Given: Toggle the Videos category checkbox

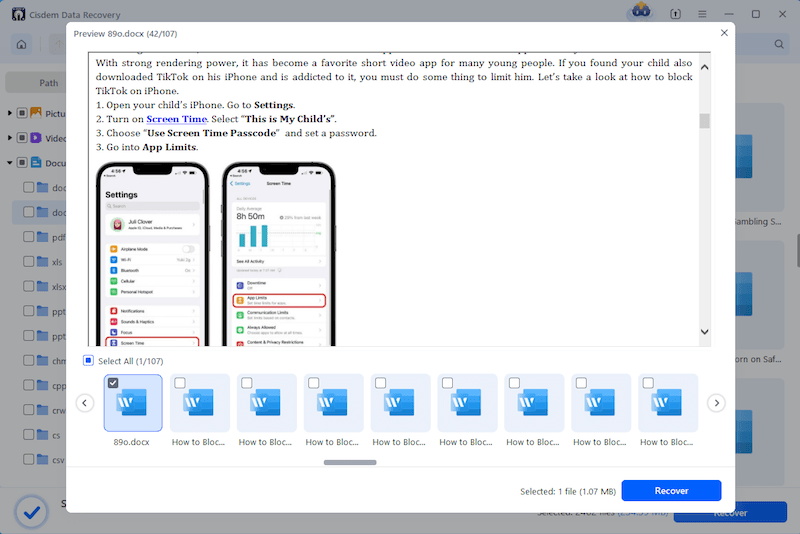Looking at the screenshot, I should 22,138.
